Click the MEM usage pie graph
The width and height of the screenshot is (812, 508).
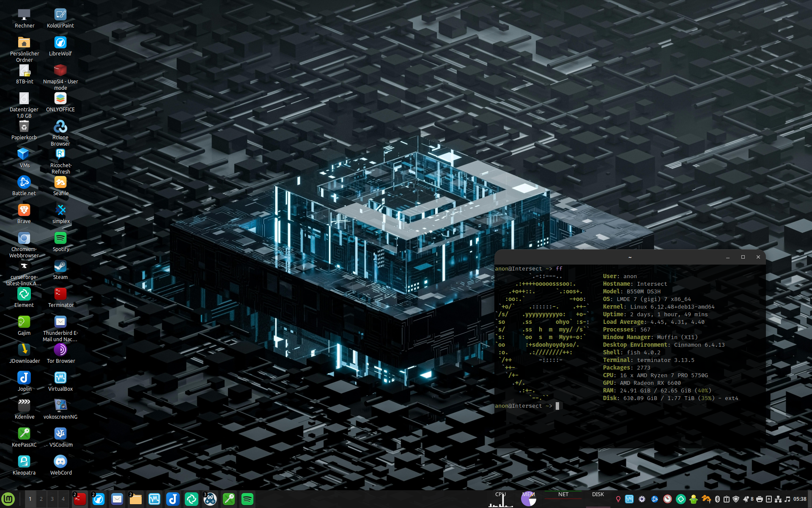point(528,500)
